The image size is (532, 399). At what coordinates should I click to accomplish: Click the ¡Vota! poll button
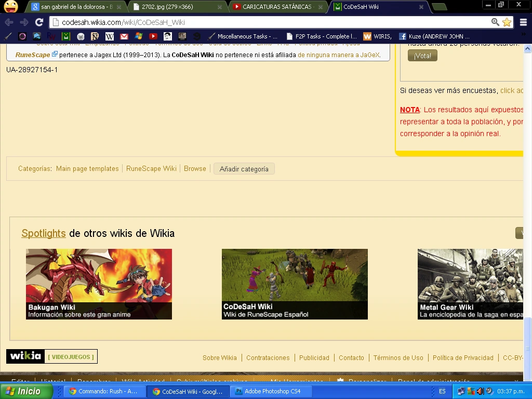click(422, 56)
